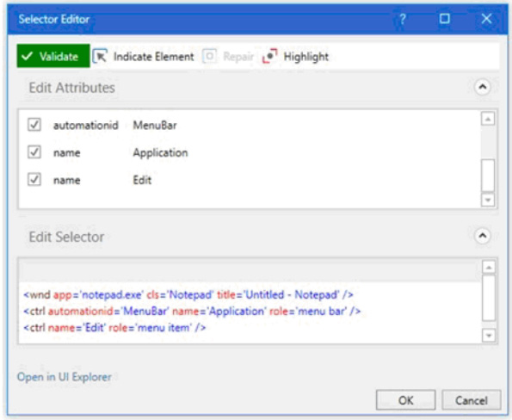Activate the Highlight target icon
512x420 pixels.
coord(270,56)
